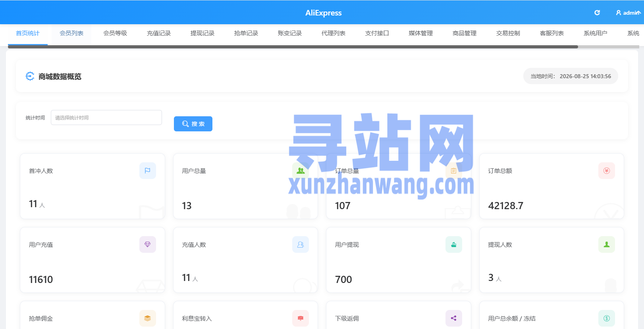Switch to the 客服列表 tab
Viewport: 644px width, 329px height.
(552, 33)
